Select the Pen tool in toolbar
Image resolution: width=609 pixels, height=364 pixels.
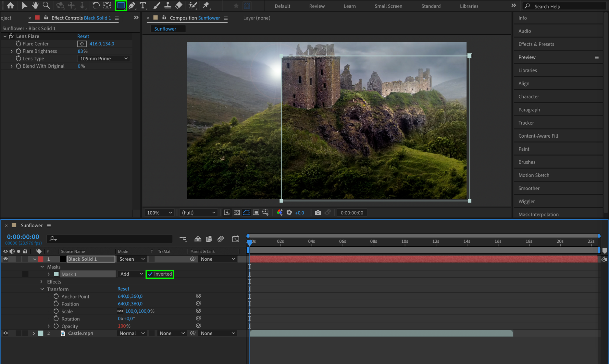point(132,5)
